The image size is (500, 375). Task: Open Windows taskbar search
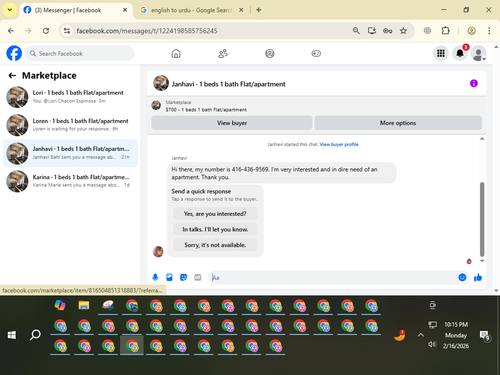(35, 335)
